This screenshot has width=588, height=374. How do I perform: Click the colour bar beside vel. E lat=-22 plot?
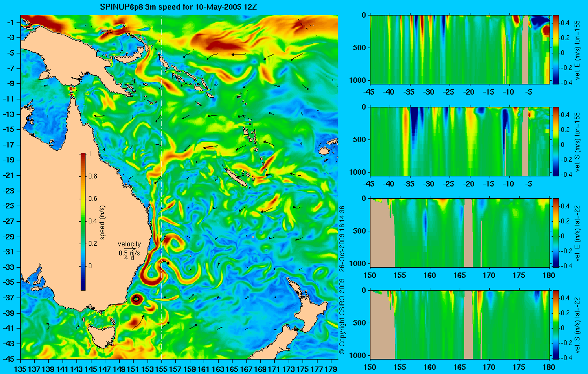click(x=555, y=233)
